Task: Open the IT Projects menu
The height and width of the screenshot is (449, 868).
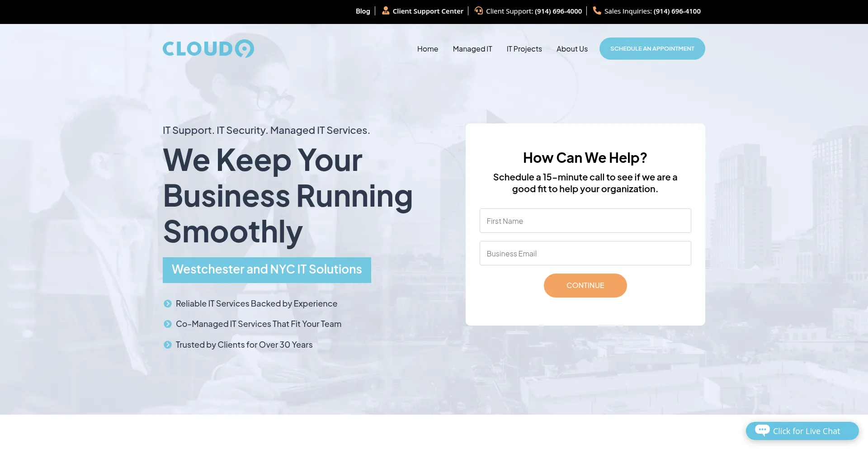Action: (x=524, y=49)
